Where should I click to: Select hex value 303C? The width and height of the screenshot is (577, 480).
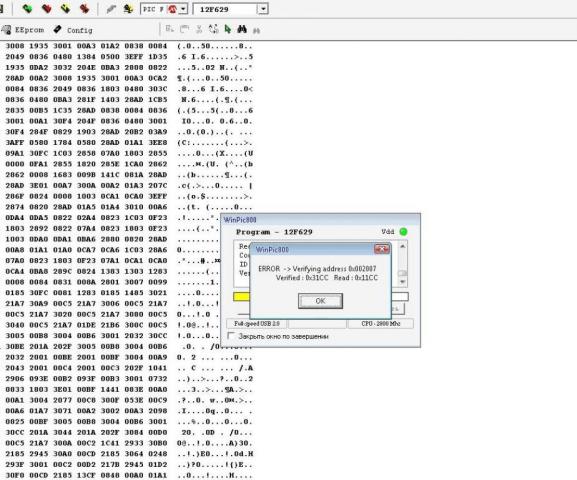[x=158, y=89]
